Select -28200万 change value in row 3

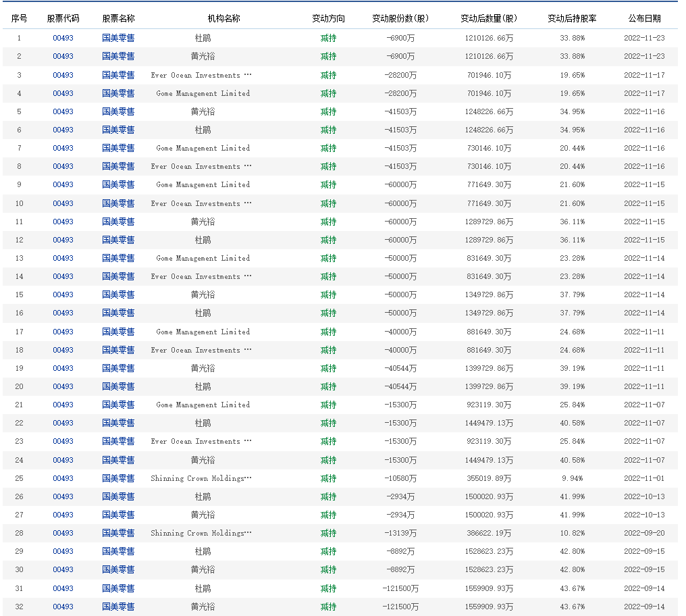[x=400, y=75]
